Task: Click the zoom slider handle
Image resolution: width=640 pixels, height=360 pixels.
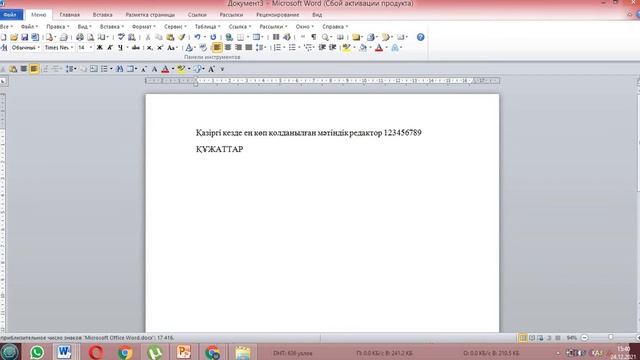Action: pos(611,338)
